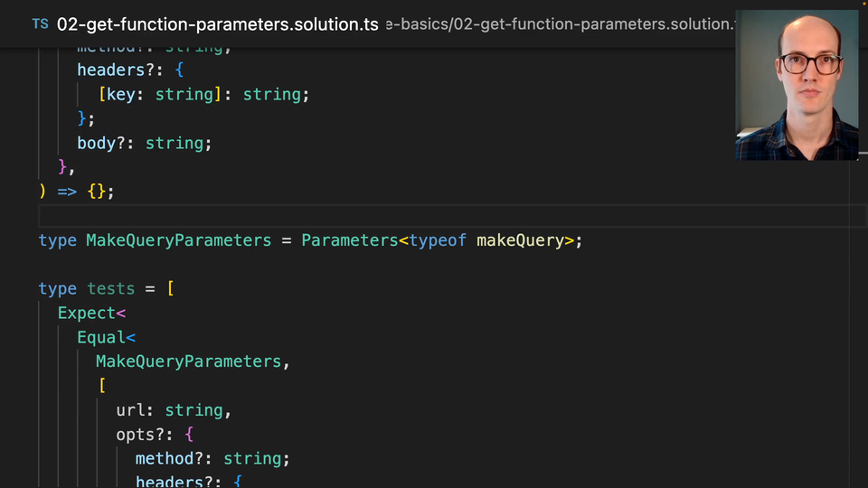Click the arrow => in the function expression
868x488 pixels.
[67, 192]
